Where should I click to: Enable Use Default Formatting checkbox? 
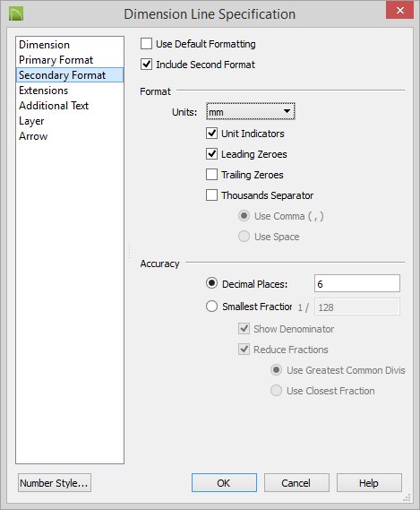pyautogui.click(x=146, y=44)
